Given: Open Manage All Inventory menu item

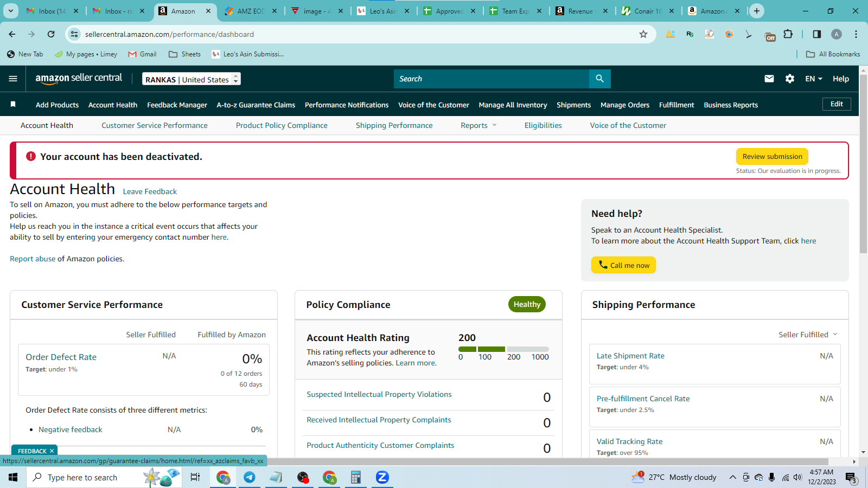Looking at the screenshot, I should [x=513, y=105].
